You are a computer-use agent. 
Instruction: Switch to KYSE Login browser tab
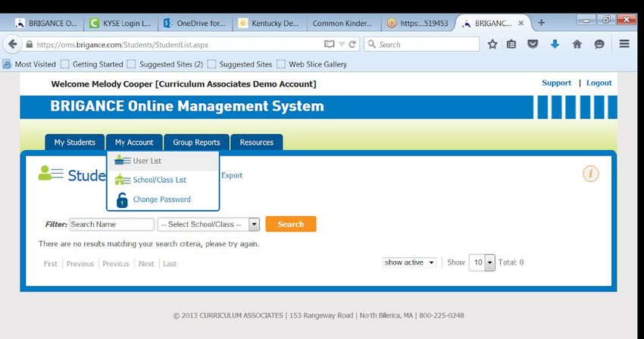point(120,24)
